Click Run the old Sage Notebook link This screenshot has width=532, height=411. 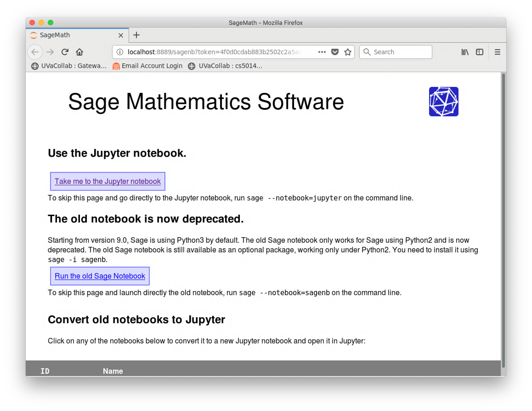[100, 276]
